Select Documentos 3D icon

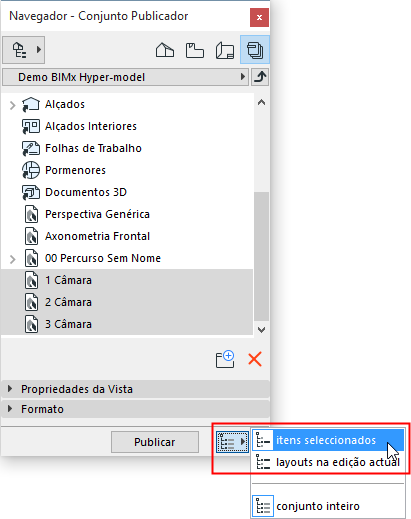click(x=31, y=192)
